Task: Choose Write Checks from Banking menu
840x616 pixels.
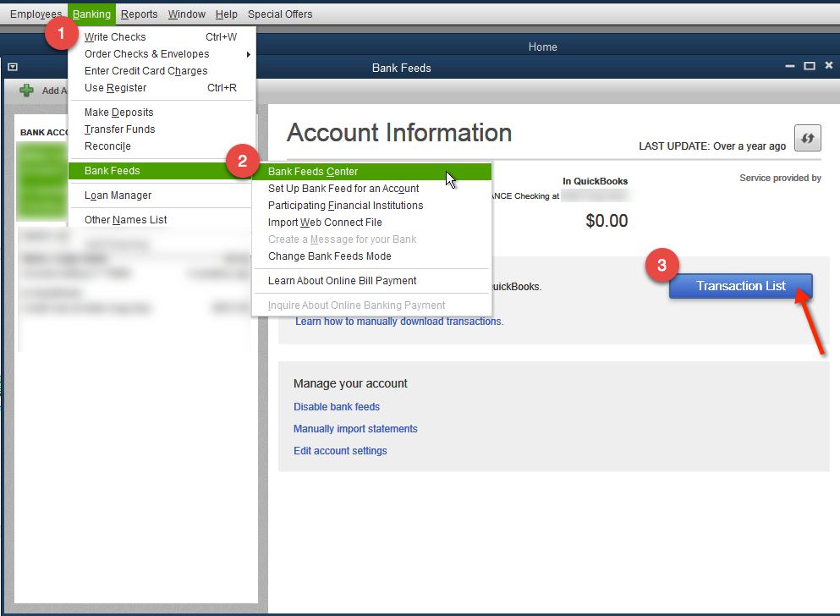Action: coord(161,37)
